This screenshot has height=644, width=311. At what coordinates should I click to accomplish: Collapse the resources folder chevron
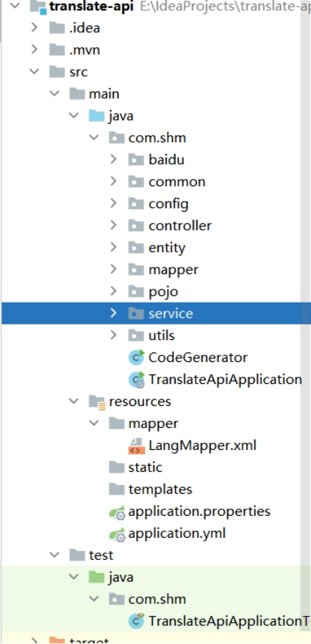tap(74, 401)
